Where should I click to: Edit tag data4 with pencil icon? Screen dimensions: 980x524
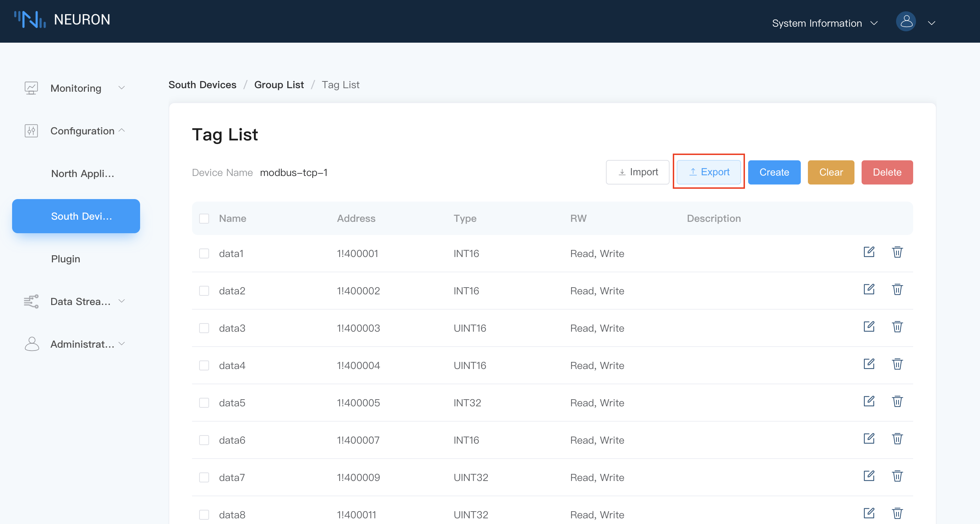869,364
